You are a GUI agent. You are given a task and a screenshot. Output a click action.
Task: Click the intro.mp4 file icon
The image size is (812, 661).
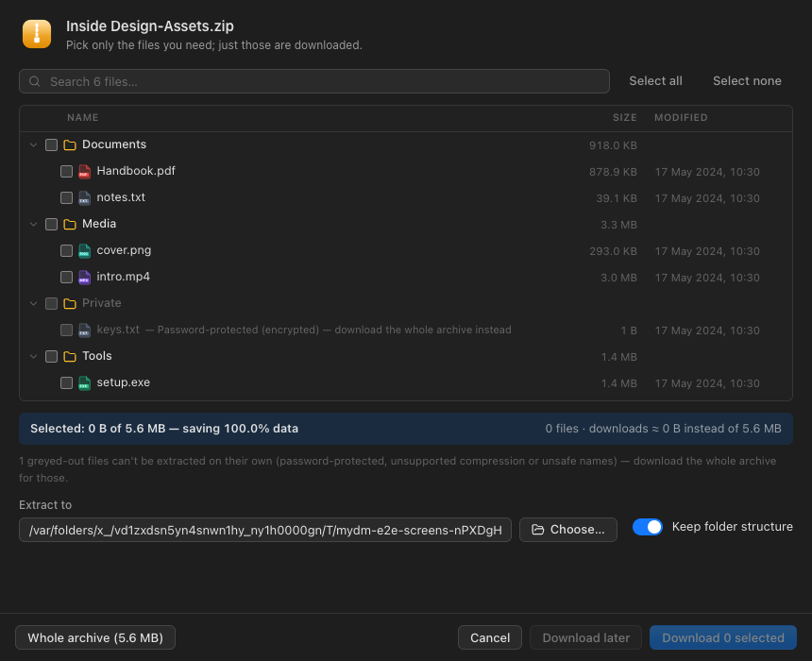pyautogui.click(x=84, y=277)
